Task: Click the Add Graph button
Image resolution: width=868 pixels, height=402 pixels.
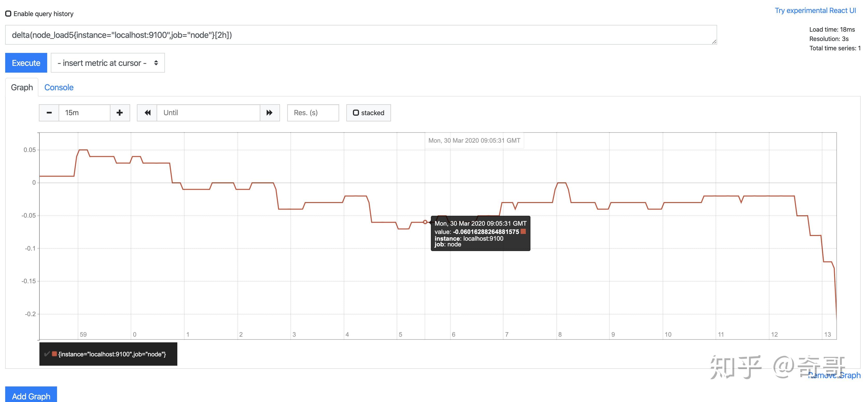Action: pos(31,396)
